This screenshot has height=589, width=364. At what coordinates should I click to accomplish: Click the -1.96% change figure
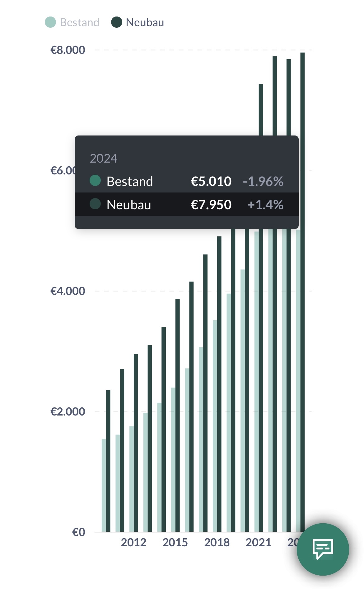click(x=263, y=181)
